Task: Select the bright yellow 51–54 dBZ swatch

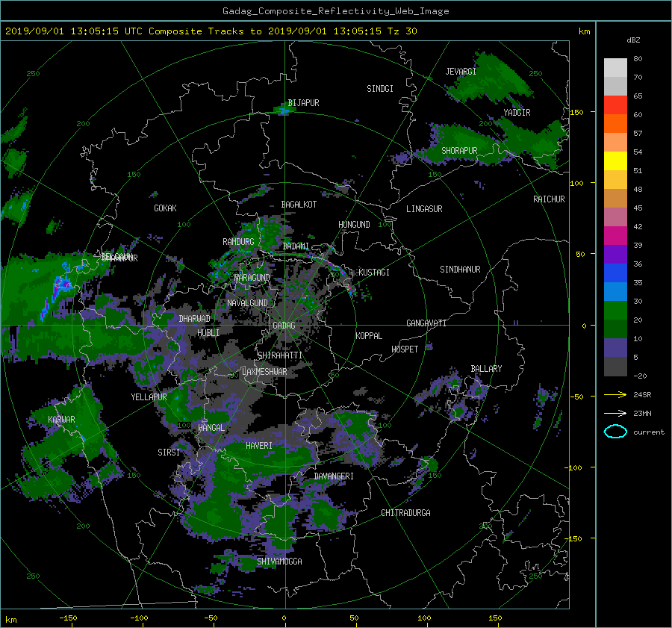Action: coord(615,161)
